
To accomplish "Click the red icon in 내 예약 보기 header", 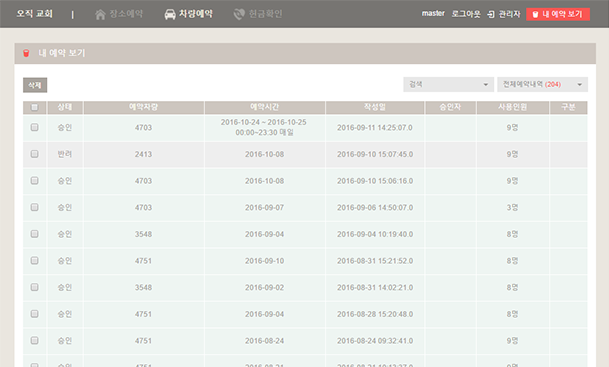I will pos(26,53).
